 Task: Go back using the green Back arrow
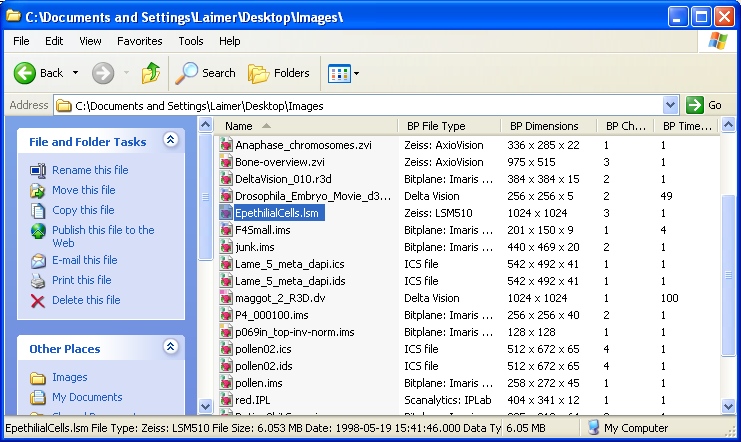coord(25,73)
